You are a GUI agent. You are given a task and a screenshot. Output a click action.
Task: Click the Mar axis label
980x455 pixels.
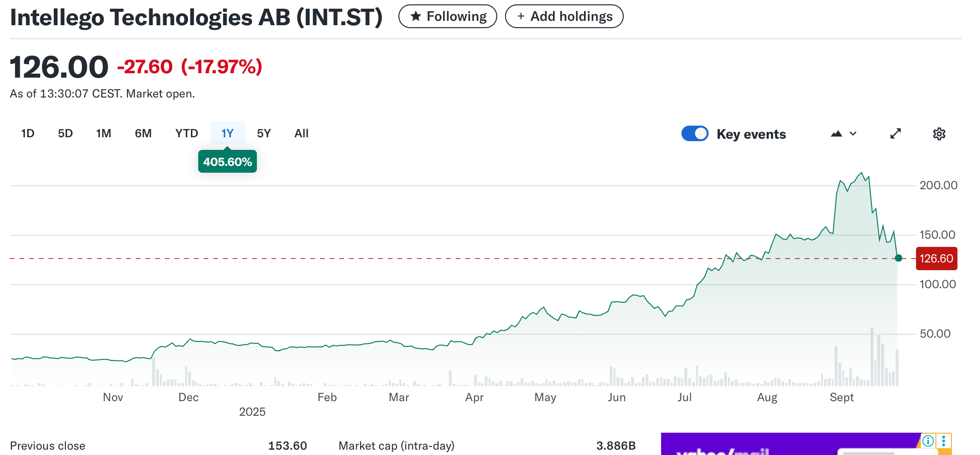398,397
